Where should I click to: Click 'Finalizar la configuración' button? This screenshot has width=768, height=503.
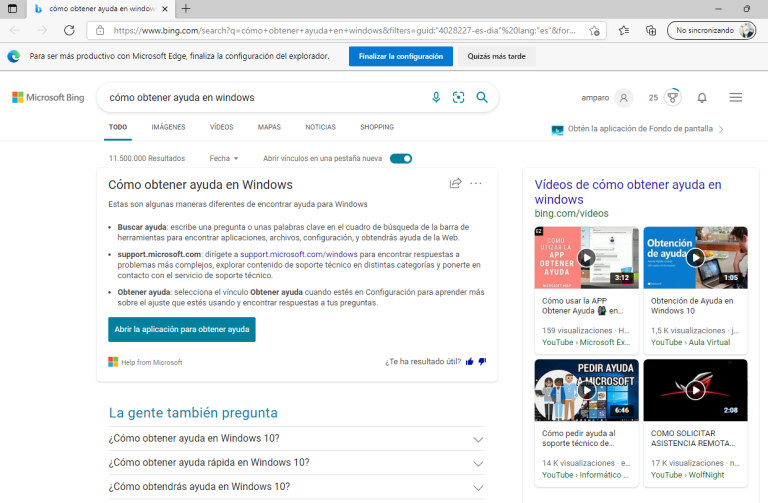click(x=401, y=56)
